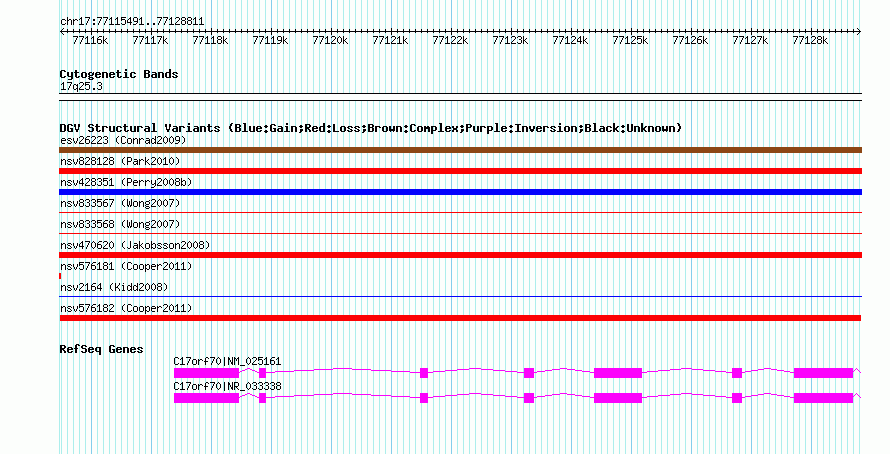Click the 77126k ruler label

[690, 40]
